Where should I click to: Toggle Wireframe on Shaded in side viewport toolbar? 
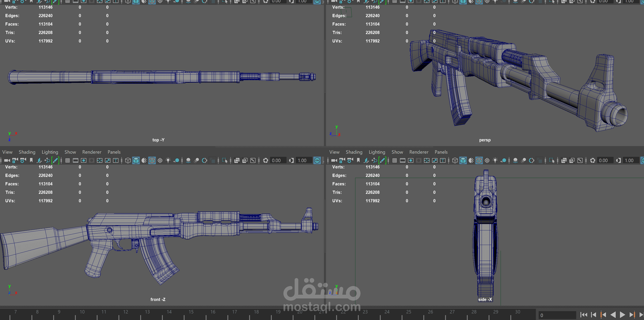pos(479,160)
